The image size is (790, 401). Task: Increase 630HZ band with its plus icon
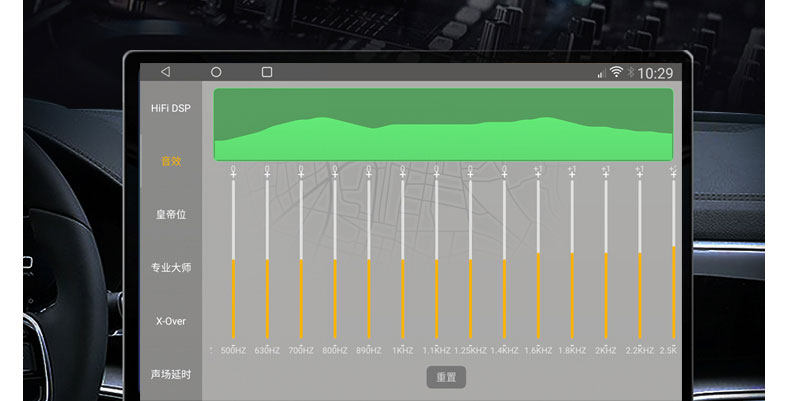click(267, 174)
